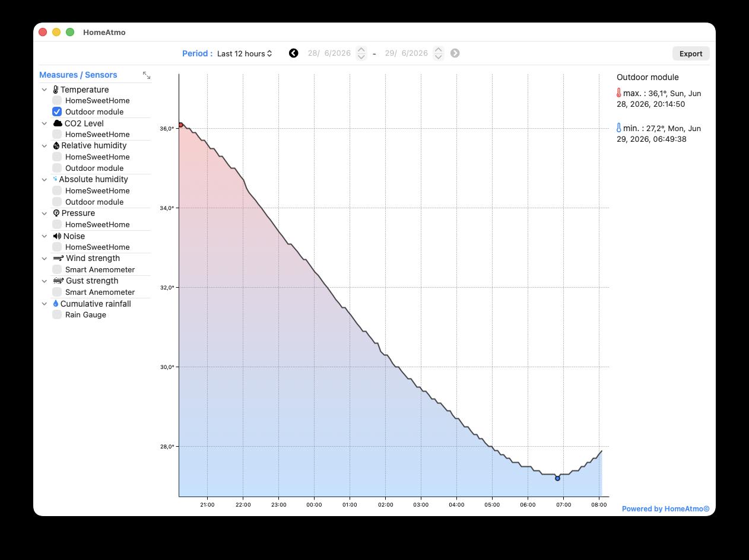Go to the previous period with back arrow
The height and width of the screenshot is (560, 749).
(x=293, y=53)
